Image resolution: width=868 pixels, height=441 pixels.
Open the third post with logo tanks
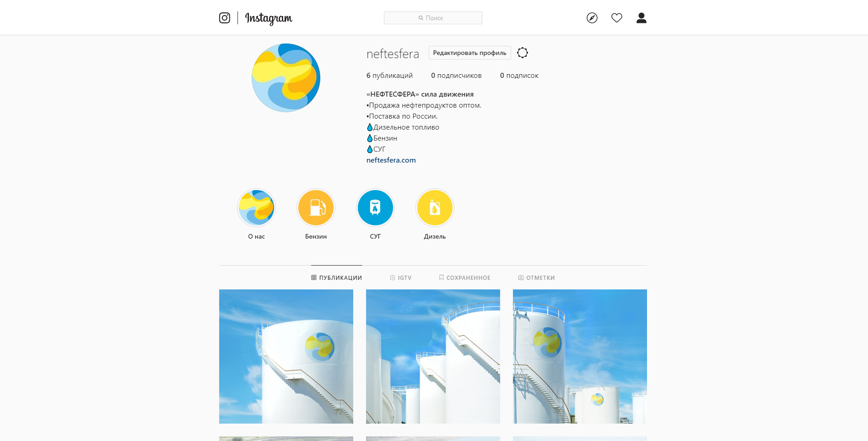[x=580, y=356]
